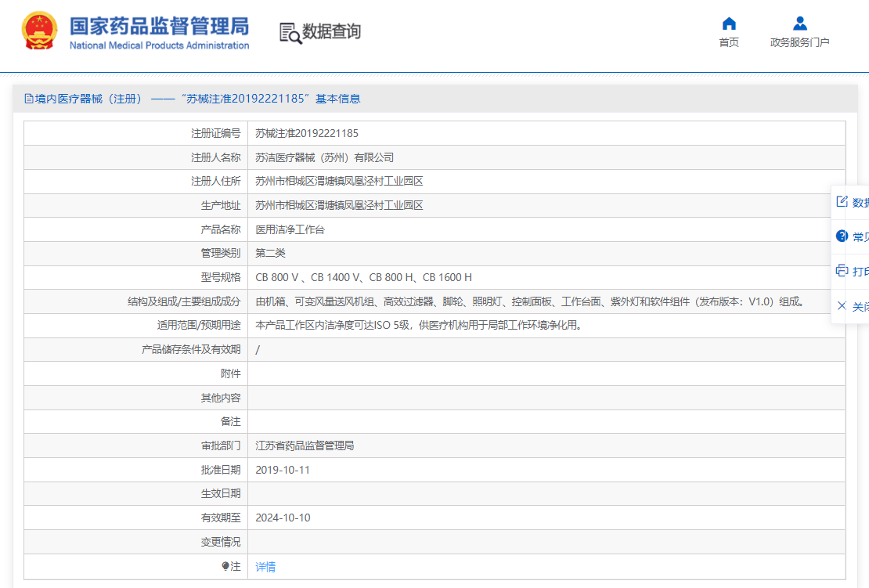Click the home (首页) house icon
Viewport: 869px width, 588px height.
point(729,23)
